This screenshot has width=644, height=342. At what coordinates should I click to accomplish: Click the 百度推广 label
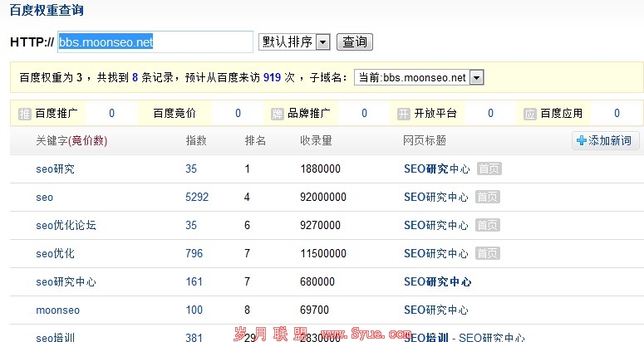click(57, 113)
